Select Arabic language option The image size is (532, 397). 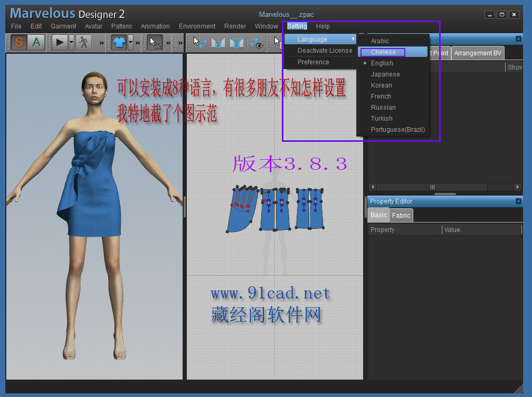tap(393, 41)
